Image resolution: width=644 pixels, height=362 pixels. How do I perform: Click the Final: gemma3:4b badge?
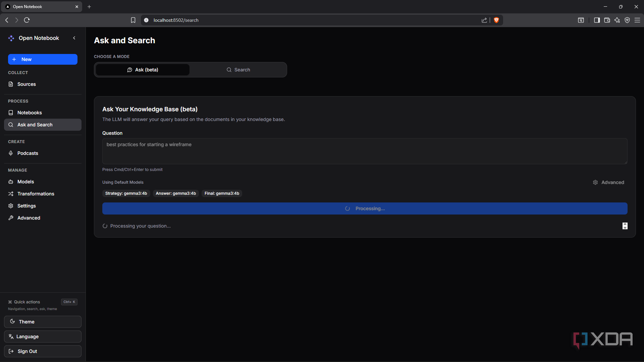pyautogui.click(x=222, y=193)
